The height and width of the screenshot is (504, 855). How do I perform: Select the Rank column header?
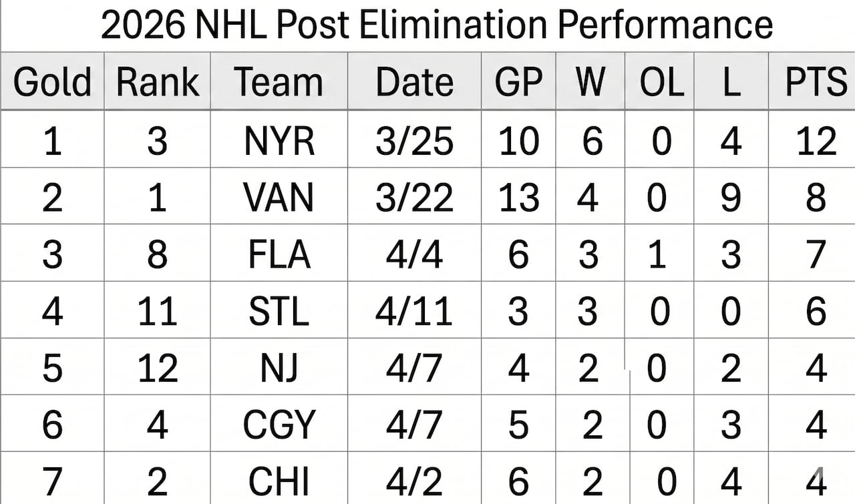(158, 82)
